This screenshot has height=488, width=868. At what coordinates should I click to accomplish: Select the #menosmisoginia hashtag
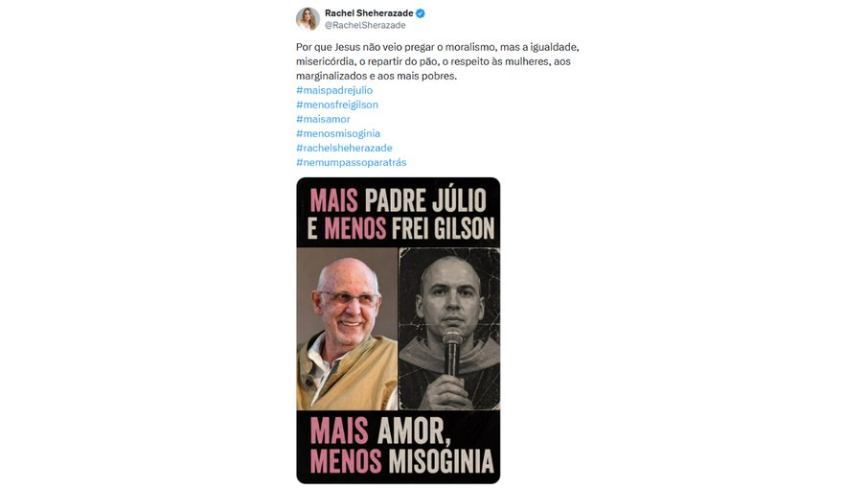(x=338, y=133)
